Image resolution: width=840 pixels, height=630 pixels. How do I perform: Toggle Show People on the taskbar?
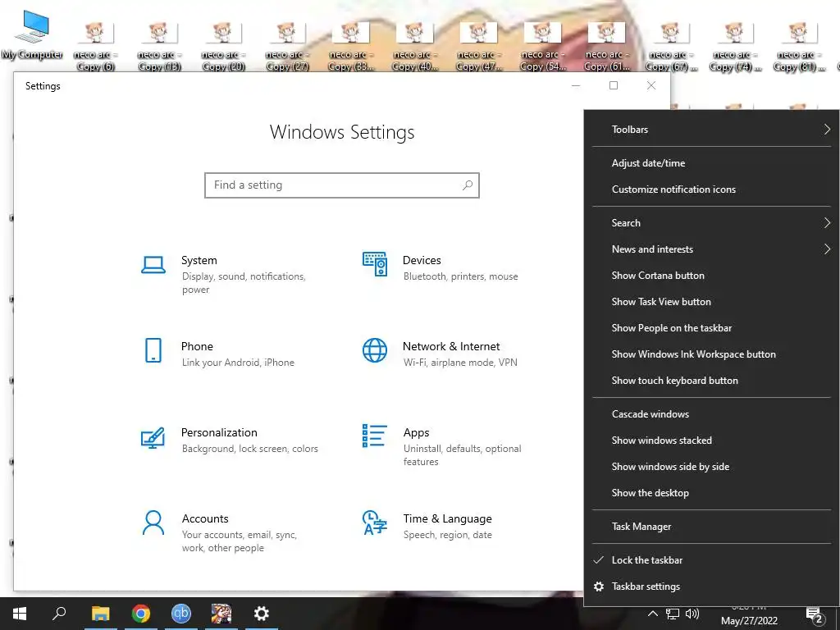click(711, 328)
